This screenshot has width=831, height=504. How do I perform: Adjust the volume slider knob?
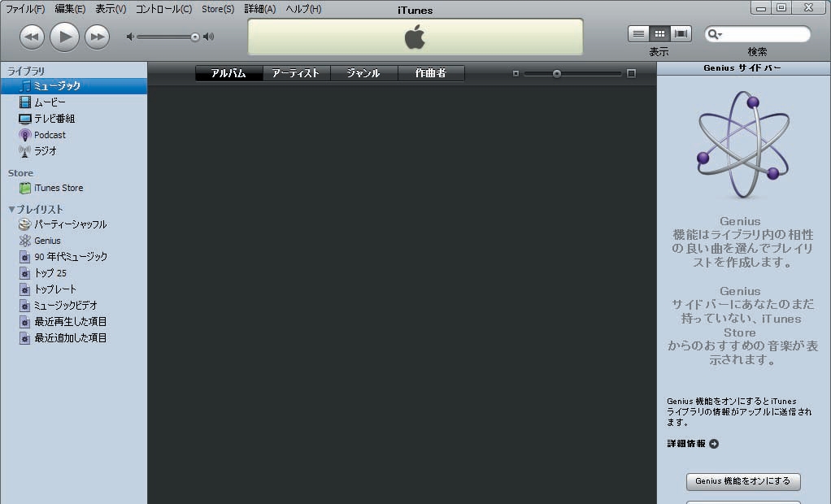click(195, 37)
